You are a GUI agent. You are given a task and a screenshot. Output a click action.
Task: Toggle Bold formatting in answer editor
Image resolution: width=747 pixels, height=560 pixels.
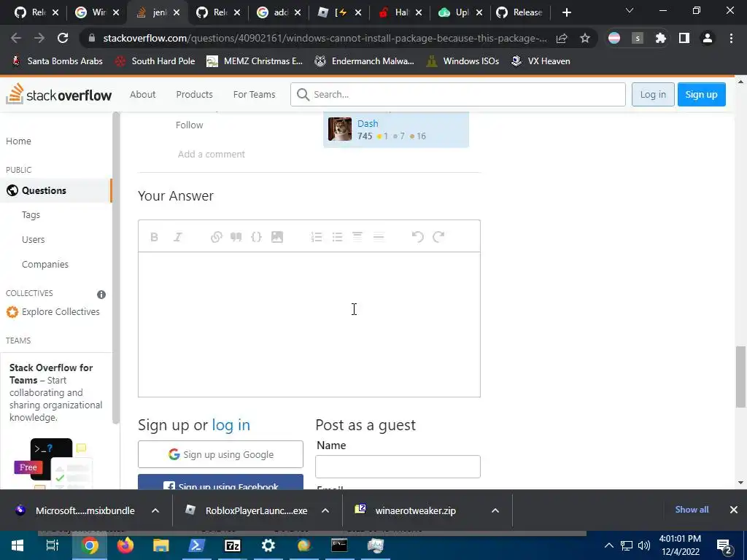click(154, 237)
